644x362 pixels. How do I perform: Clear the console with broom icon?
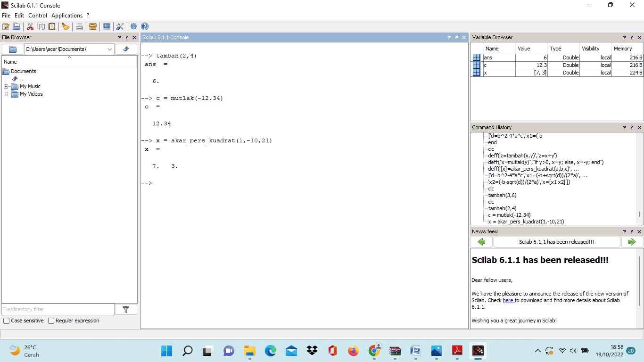66,26
